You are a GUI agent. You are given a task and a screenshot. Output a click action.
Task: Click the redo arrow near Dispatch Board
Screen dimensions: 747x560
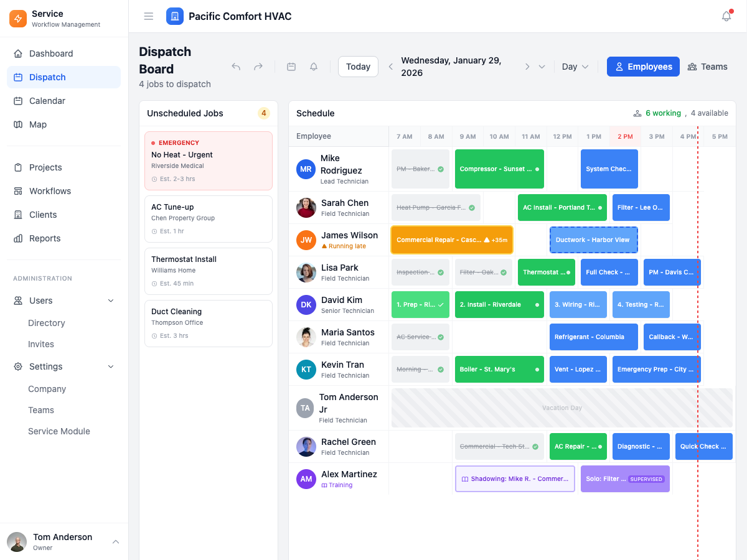(258, 66)
